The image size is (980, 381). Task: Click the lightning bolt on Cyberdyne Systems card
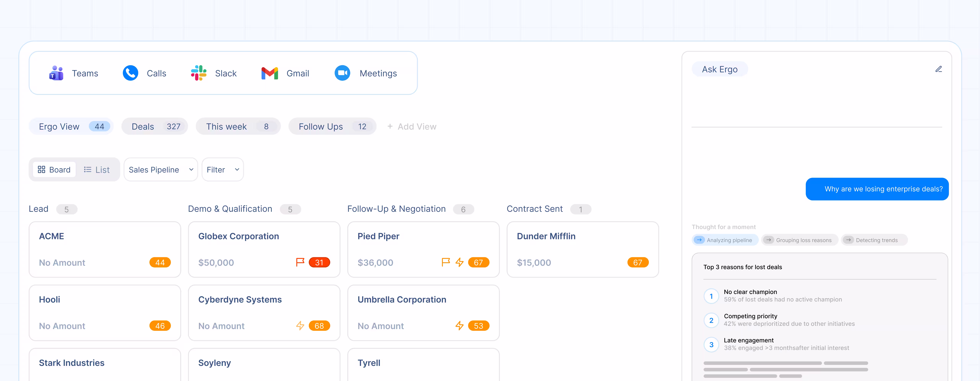300,326
